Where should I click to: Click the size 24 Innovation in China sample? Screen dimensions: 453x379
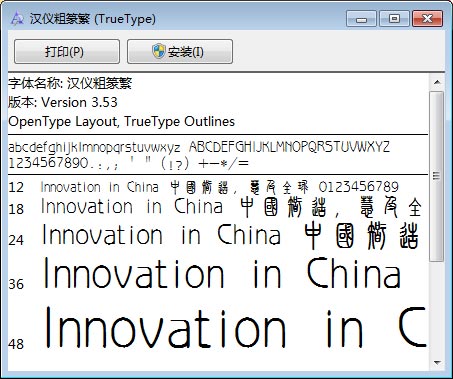click(161, 235)
